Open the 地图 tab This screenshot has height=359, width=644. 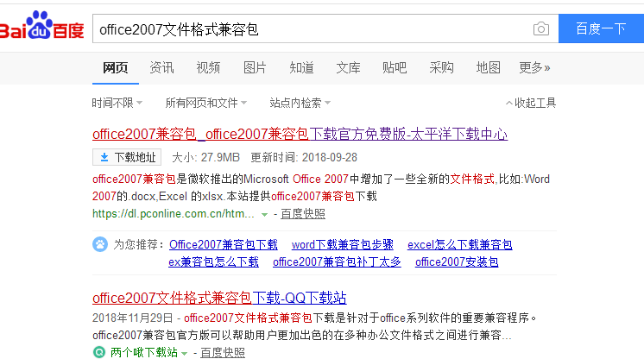tap(488, 67)
